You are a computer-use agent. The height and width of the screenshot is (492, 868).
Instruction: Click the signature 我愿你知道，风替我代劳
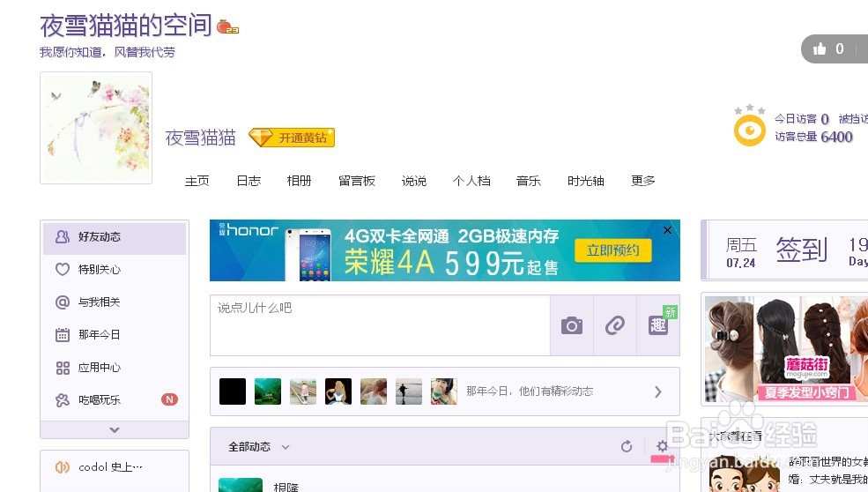[108, 52]
